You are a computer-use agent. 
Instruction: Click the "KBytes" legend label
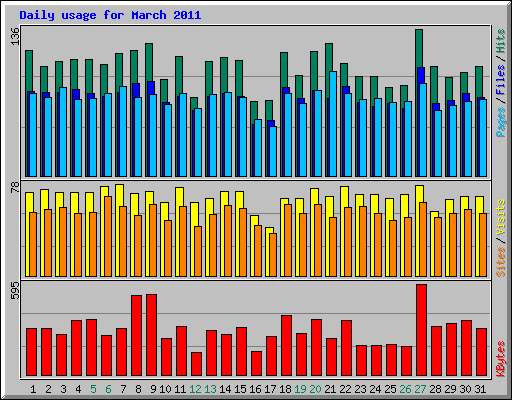tap(501, 359)
